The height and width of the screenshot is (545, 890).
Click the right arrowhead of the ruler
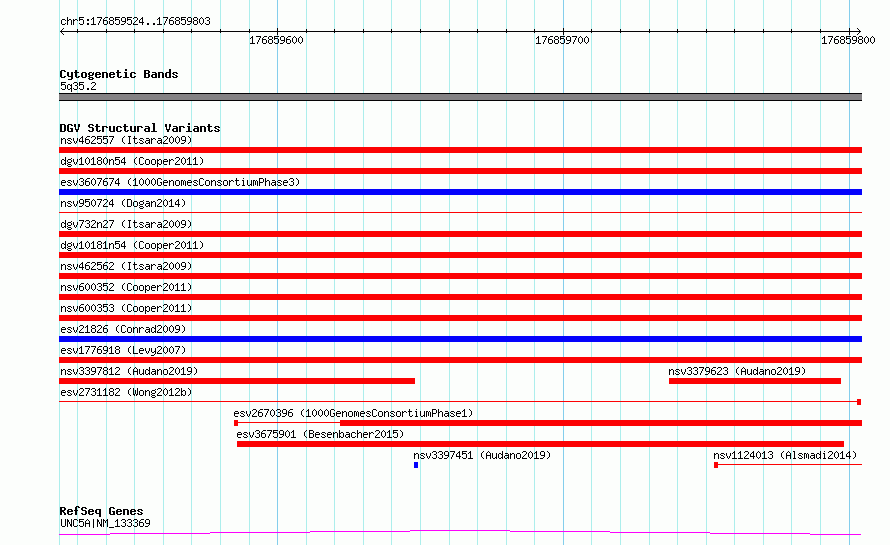click(x=859, y=31)
